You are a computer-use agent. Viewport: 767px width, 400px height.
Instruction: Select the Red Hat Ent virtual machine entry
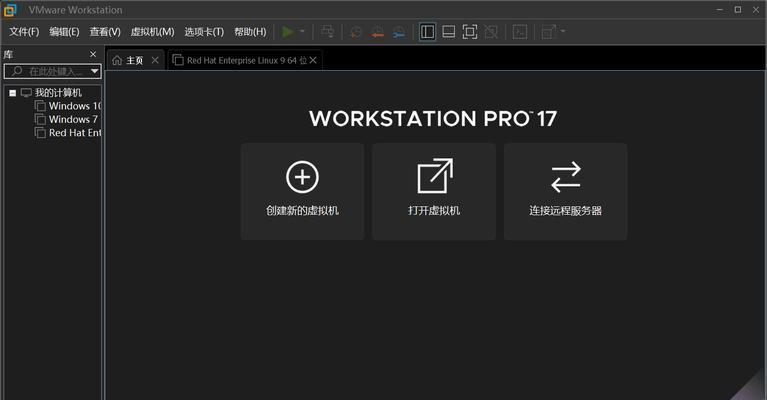(75, 133)
